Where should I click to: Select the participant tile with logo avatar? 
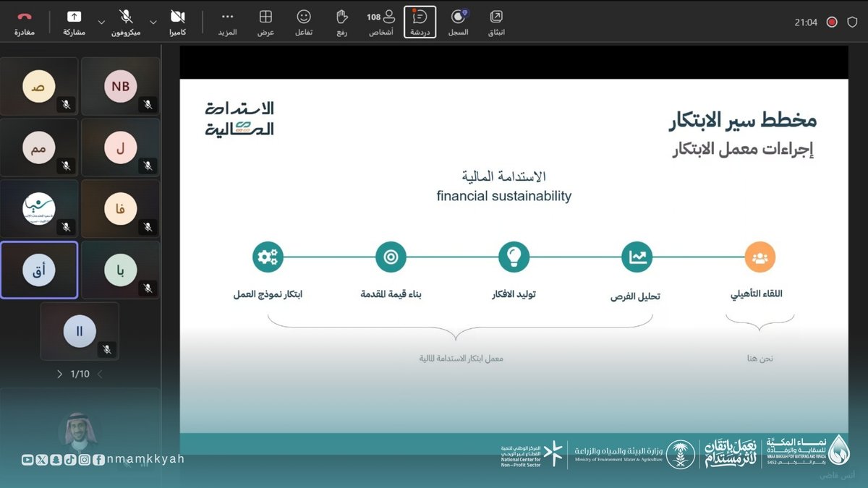pos(39,210)
